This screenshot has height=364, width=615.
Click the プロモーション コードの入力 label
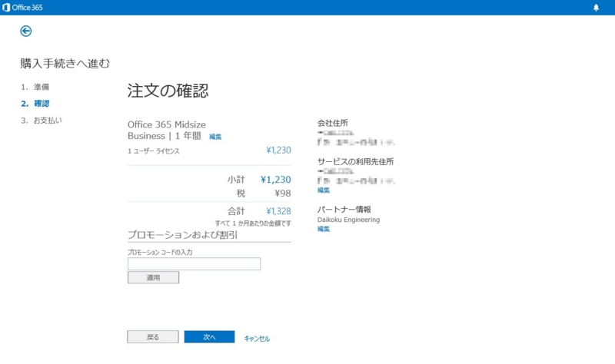pyautogui.click(x=160, y=253)
